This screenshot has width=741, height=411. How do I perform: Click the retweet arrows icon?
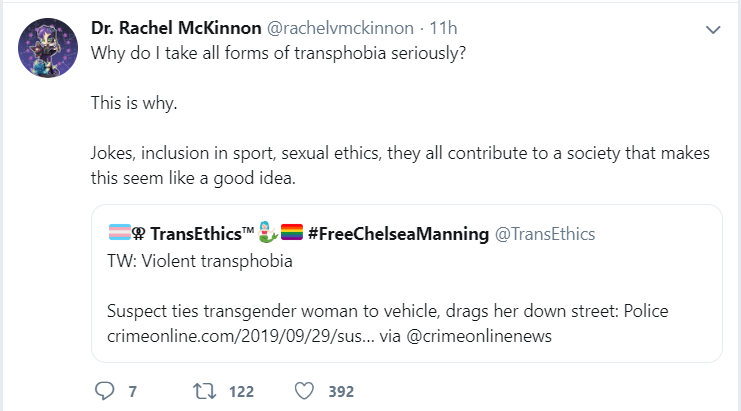click(x=205, y=391)
